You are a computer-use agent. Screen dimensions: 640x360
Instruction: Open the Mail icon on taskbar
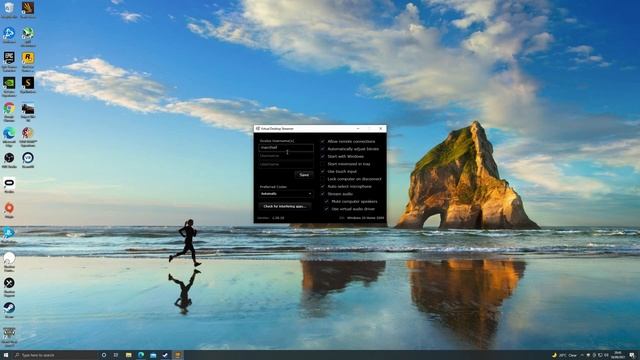[x=153, y=355]
